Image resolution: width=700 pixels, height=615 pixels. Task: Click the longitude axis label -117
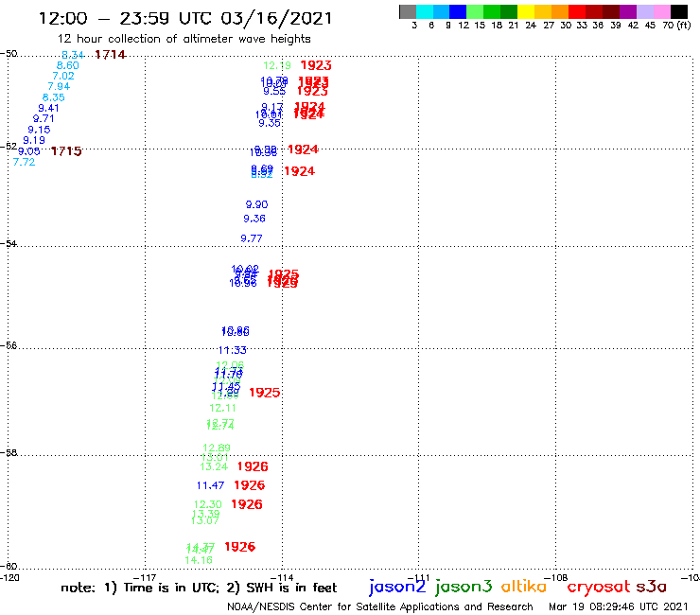pyautogui.click(x=145, y=577)
